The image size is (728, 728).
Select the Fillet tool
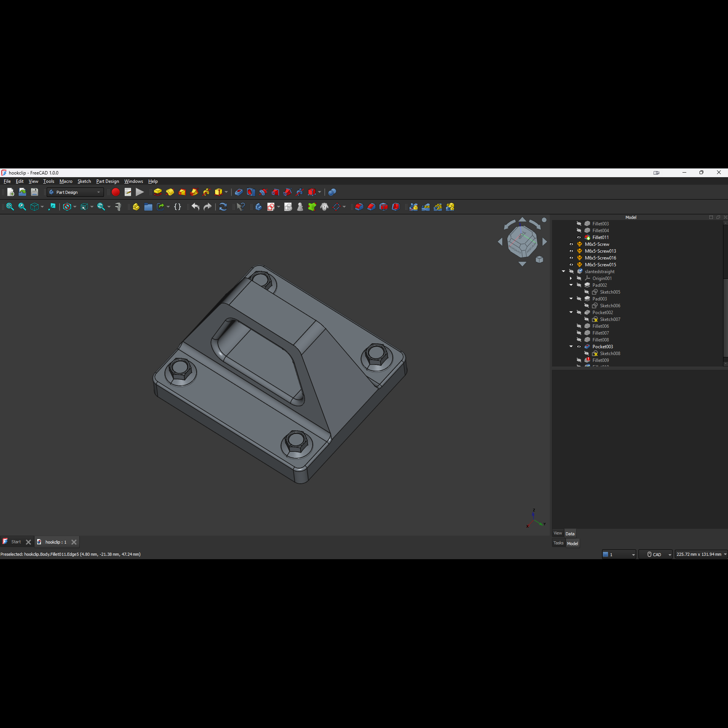pyautogui.click(x=359, y=207)
